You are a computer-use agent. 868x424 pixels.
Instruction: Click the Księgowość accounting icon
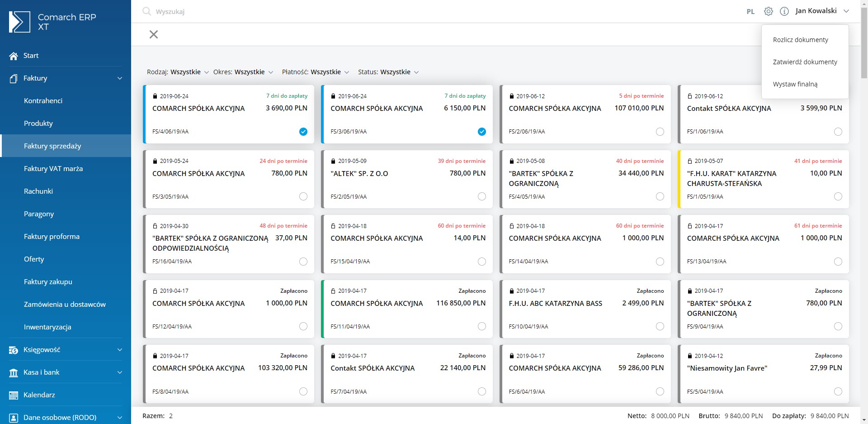click(14, 350)
